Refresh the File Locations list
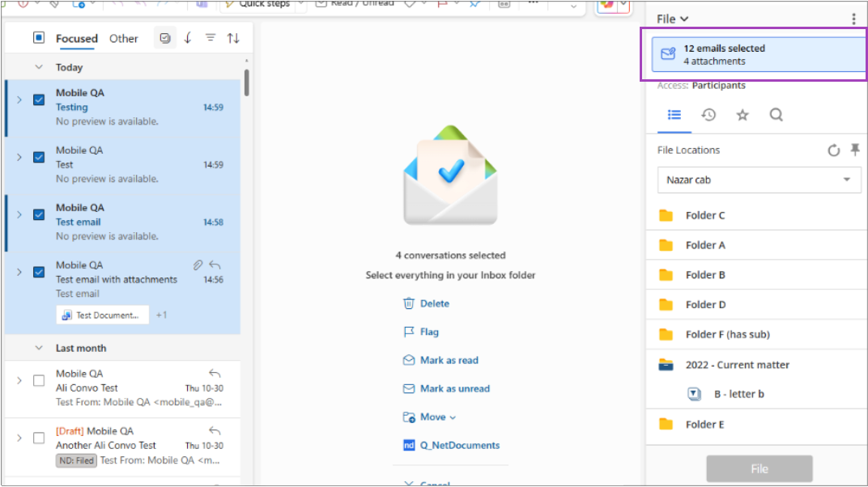Image resolution: width=868 pixels, height=487 pixels. tap(834, 150)
